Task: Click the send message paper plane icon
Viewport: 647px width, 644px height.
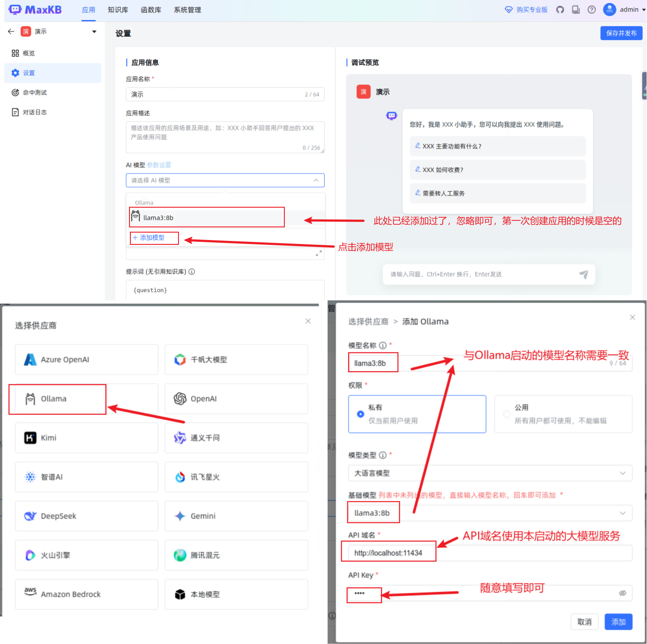Action: (x=584, y=274)
